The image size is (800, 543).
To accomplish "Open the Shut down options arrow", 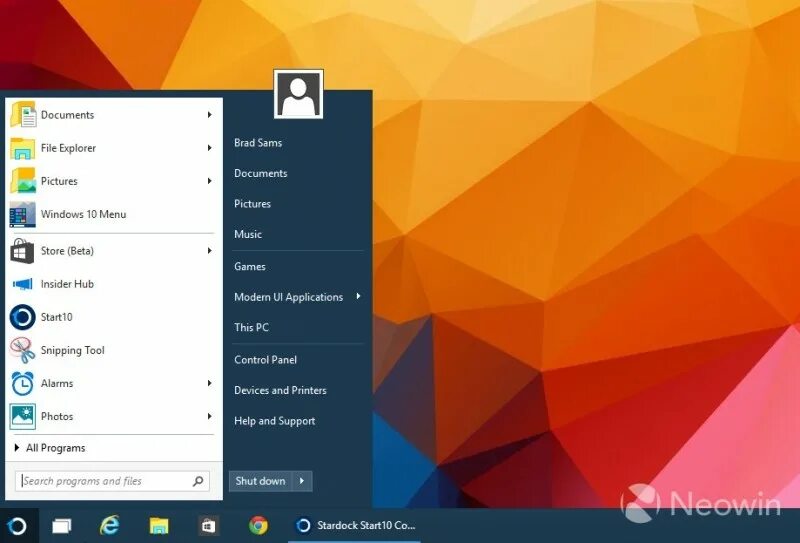I will [x=302, y=481].
